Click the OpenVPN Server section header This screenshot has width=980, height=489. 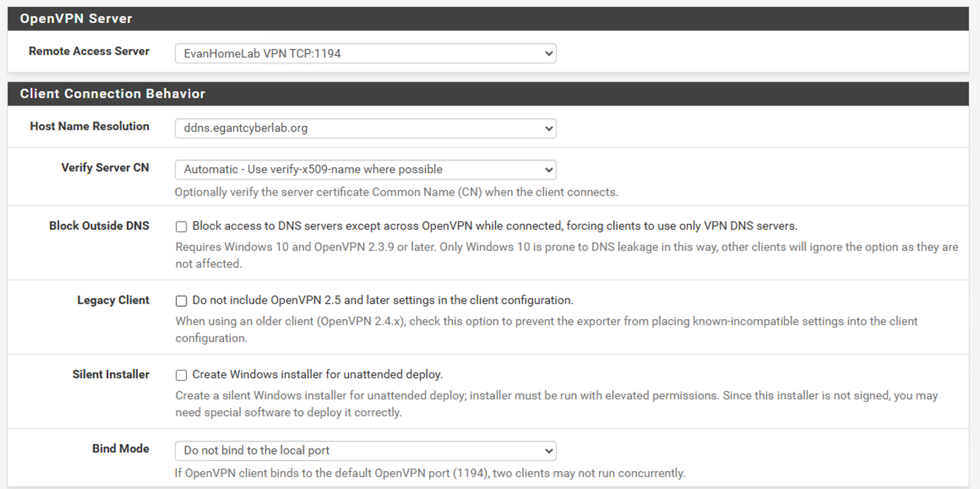488,19
